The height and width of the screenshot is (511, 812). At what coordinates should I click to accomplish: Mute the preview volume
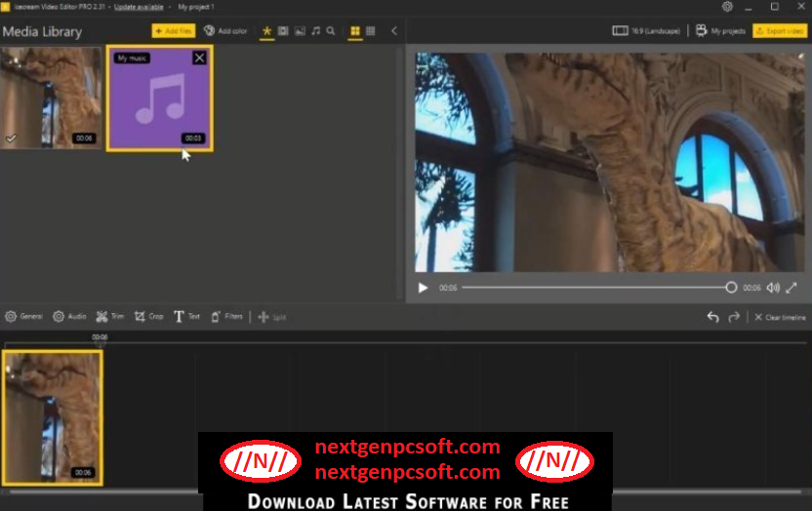(773, 288)
